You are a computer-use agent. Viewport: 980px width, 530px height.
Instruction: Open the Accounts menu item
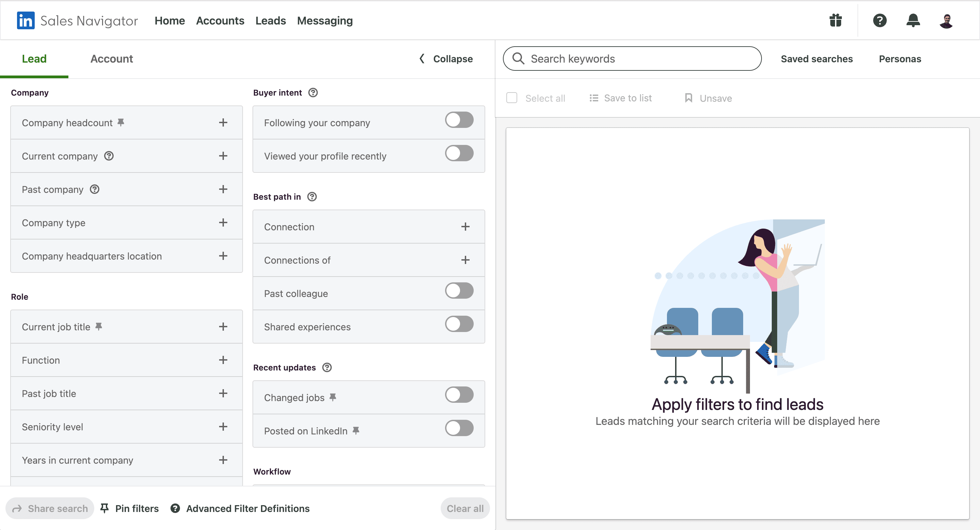(220, 20)
